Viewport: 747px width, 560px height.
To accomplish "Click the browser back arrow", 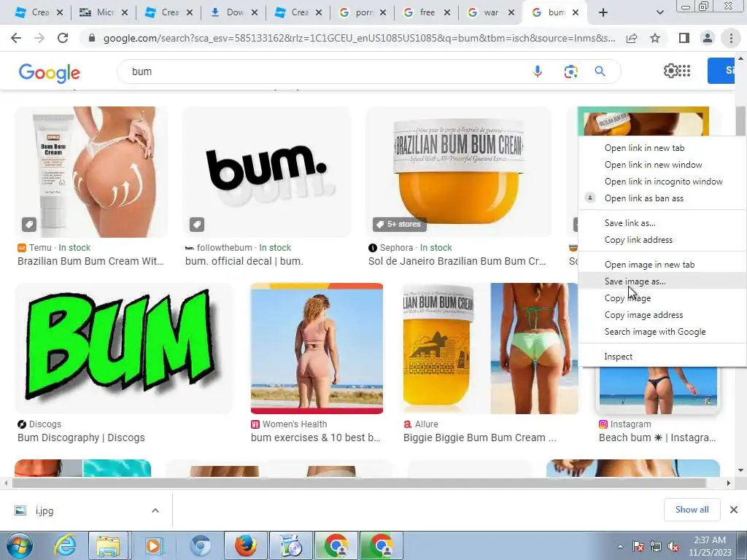I will coord(16,38).
